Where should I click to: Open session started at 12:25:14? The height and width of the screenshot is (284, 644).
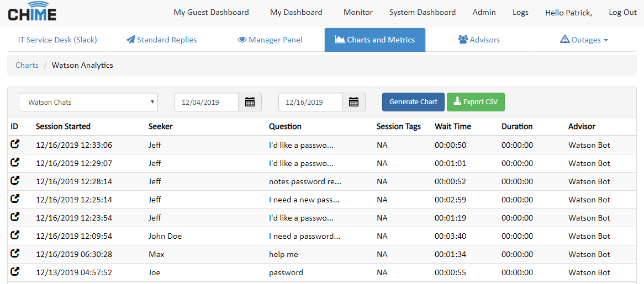(15, 199)
